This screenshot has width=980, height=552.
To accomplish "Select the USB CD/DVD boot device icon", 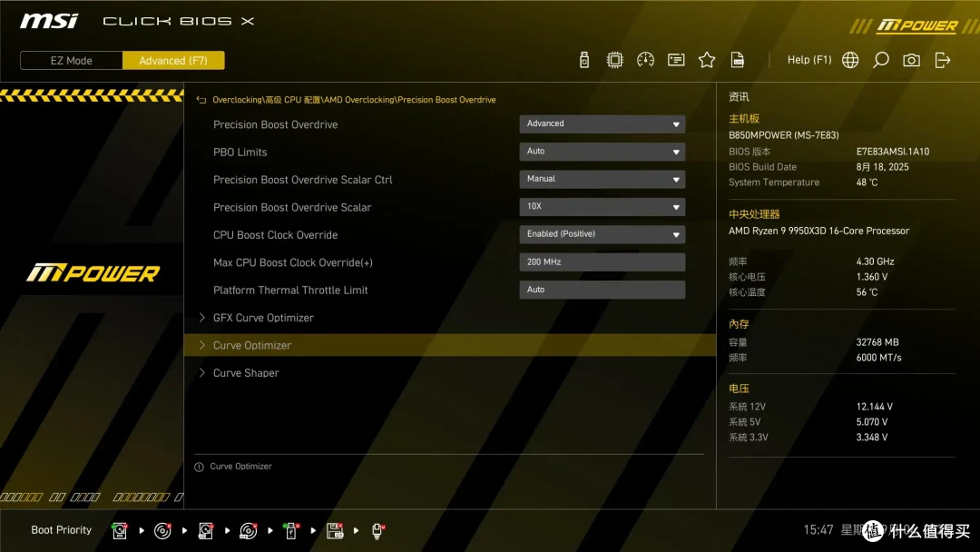I will click(248, 531).
